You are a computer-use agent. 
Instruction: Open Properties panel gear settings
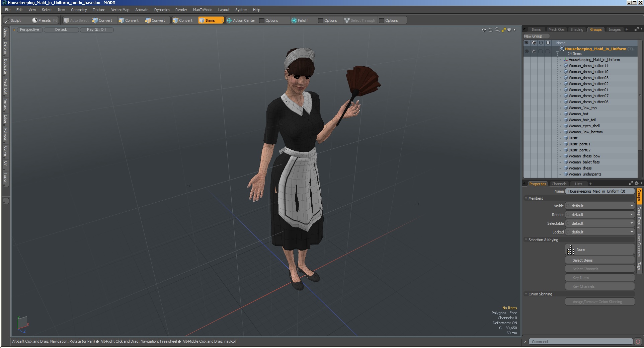pos(636,184)
